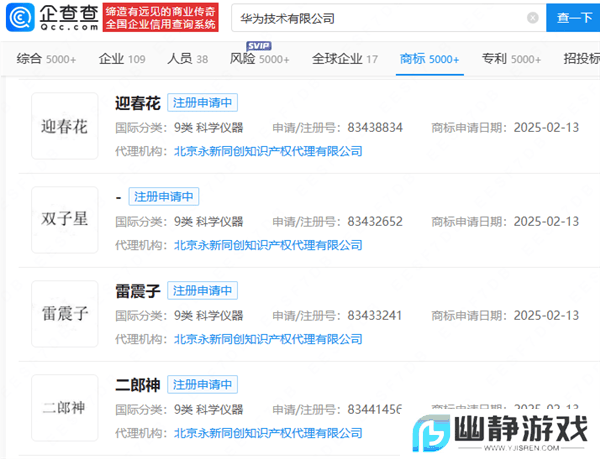Click 注册申请中 tag beside 二郎神
600x459 pixels.
[x=202, y=384]
